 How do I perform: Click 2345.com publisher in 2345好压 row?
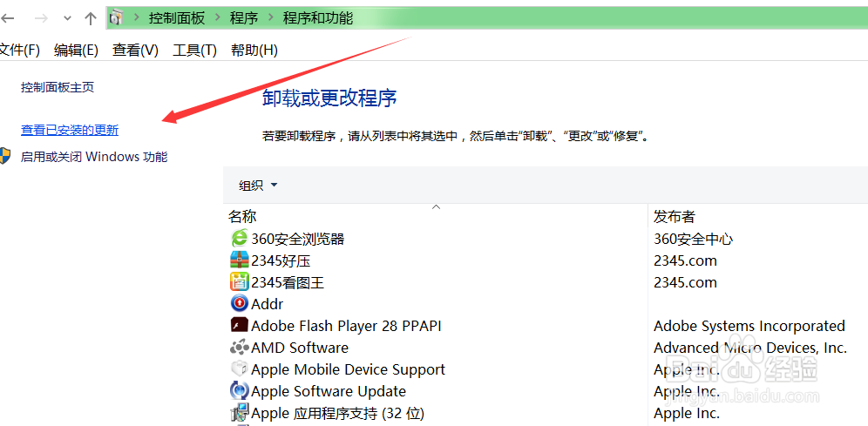[x=685, y=260]
